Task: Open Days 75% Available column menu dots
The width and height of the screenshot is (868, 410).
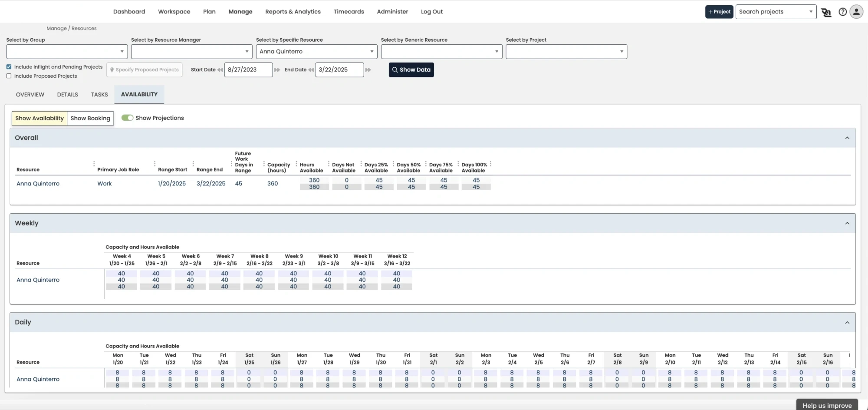Action: (x=458, y=164)
